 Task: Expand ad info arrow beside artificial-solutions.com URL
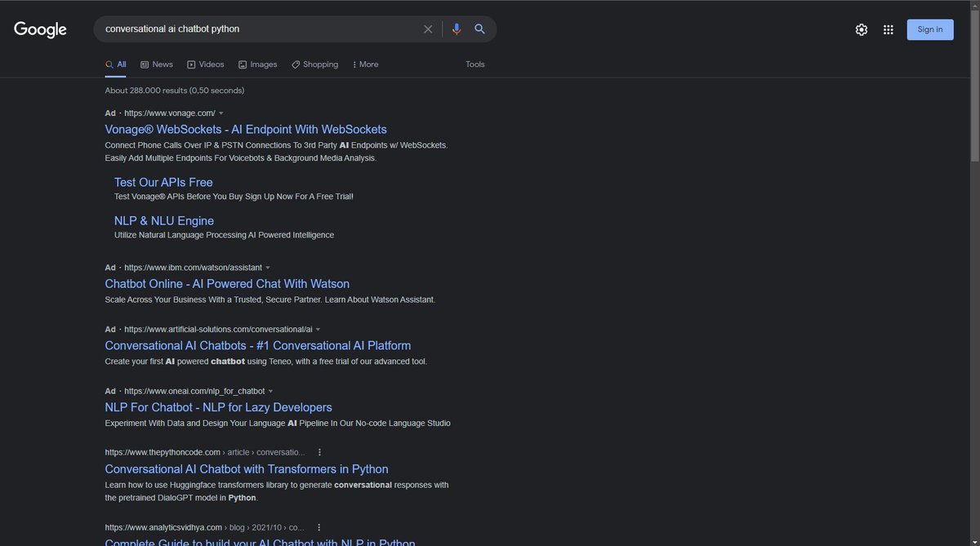[318, 330]
